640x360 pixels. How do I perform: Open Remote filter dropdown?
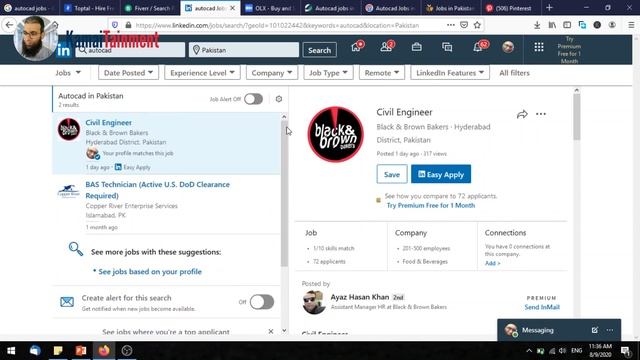pyautogui.click(x=382, y=73)
